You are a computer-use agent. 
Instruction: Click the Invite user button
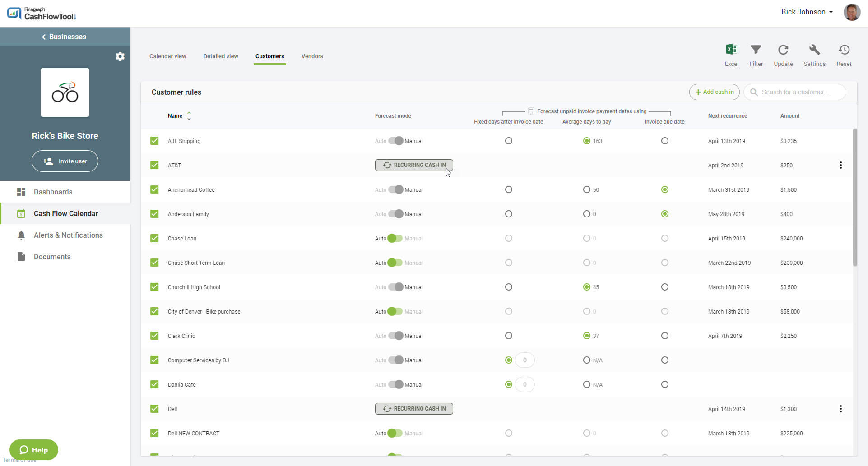coord(65,161)
